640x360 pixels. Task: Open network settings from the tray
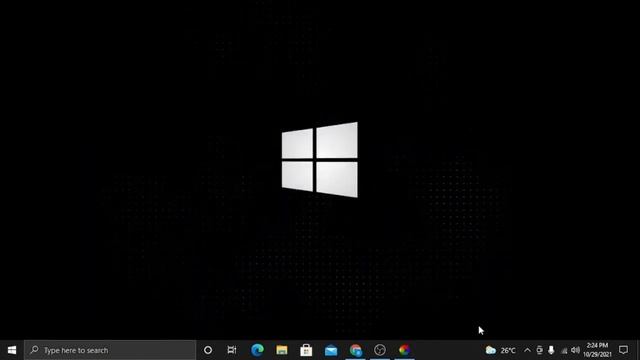point(564,350)
